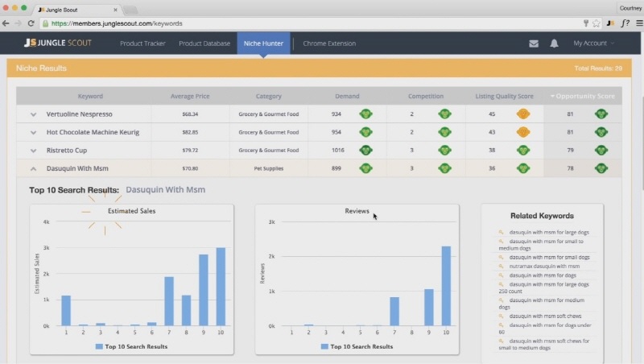
Task: Open related keyword dasuquin with msm for small dogs
Action: click(x=549, y=257)
